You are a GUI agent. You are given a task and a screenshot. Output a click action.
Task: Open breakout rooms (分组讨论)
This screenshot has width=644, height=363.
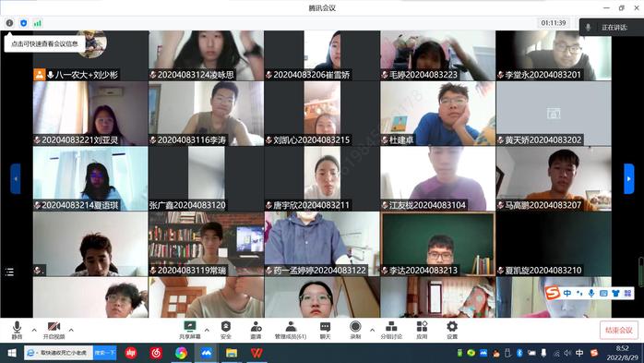tap(391, 330)
